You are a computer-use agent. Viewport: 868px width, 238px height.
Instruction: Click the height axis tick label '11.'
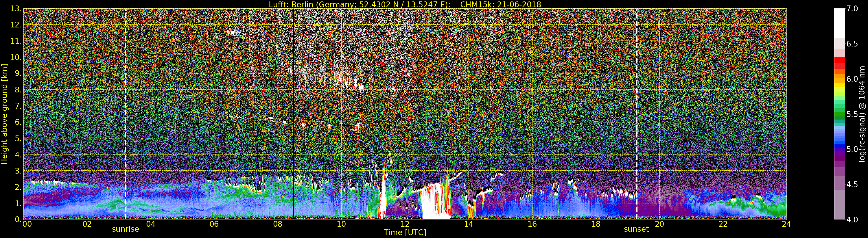tap(16, 41)
